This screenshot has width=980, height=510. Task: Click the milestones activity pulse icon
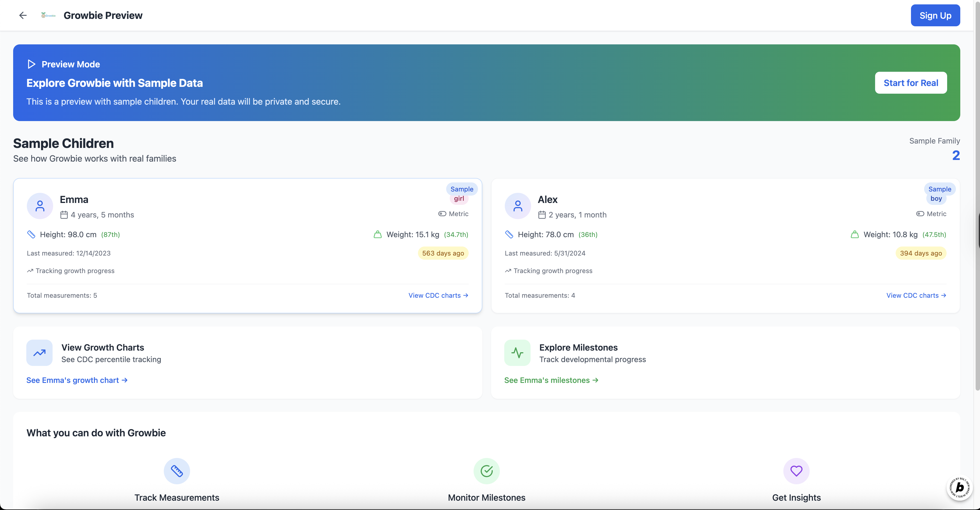pos(517,353)
